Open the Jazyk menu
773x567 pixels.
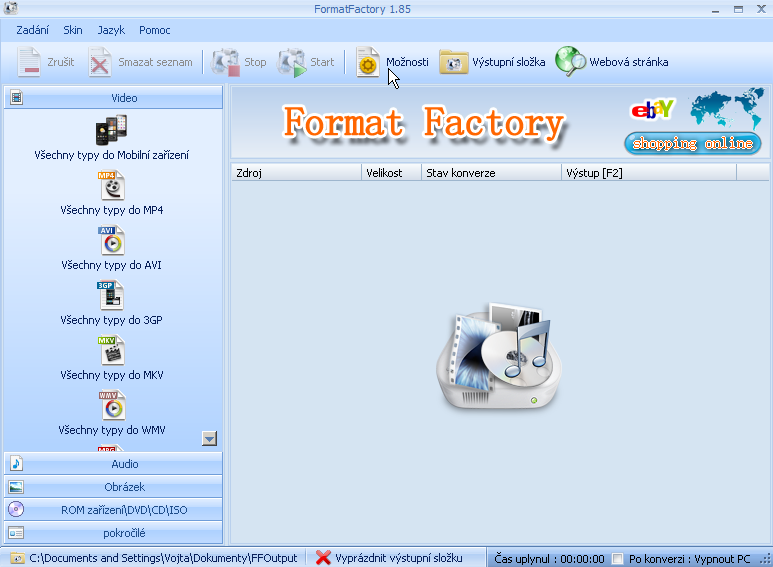111,31
